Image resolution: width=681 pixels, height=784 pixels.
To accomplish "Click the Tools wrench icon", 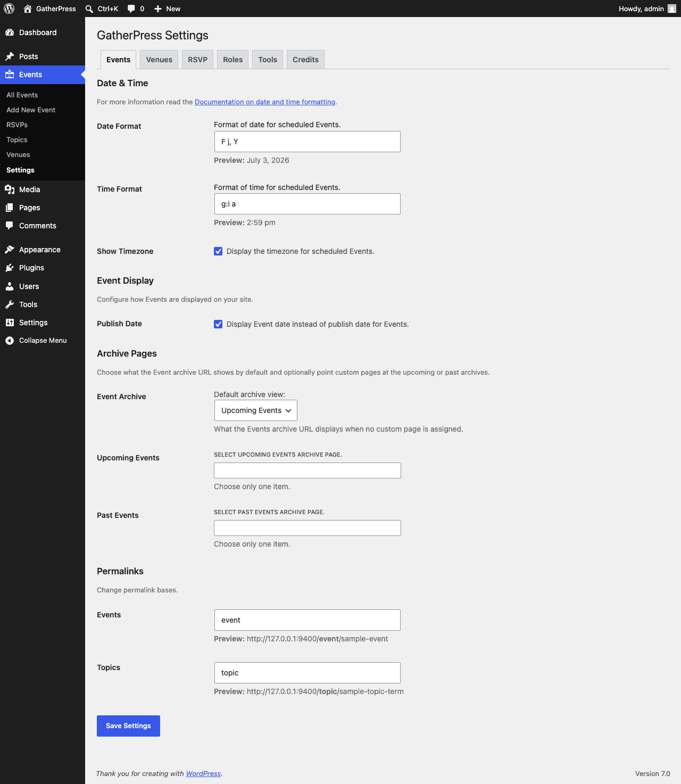I will point(10,304).
